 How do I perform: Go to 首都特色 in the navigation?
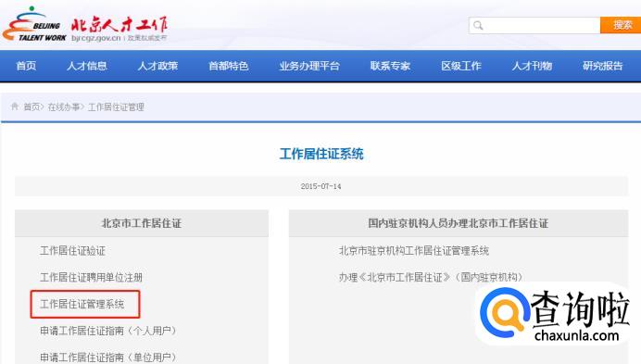click(229, 66)
